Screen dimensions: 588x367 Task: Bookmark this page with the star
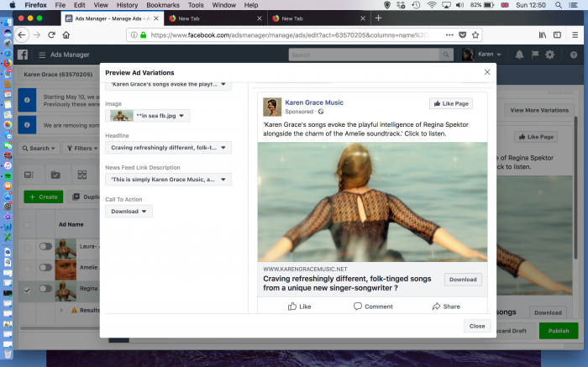(x=475, y=35)
